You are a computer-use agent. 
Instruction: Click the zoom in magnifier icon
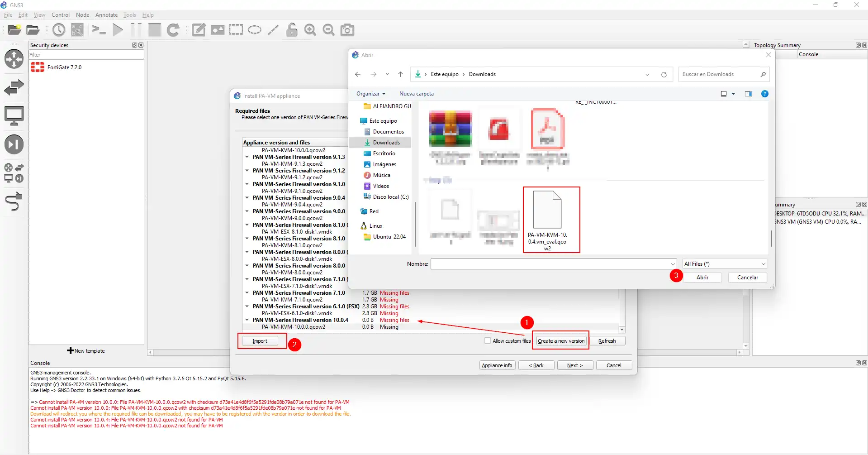point(310,30)
